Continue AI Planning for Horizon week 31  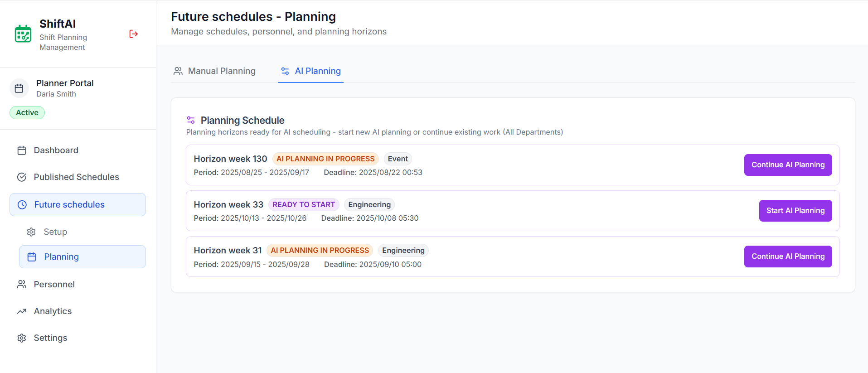coord(788,257)
